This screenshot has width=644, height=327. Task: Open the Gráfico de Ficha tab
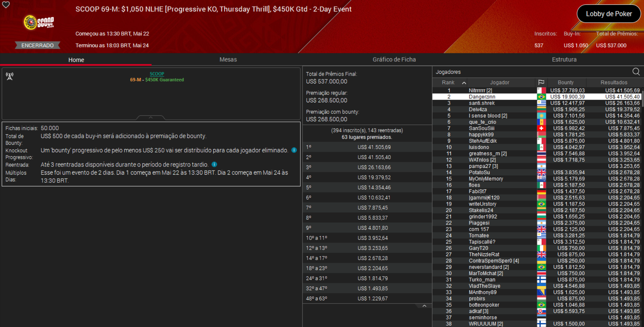click(x=394, y=60)
